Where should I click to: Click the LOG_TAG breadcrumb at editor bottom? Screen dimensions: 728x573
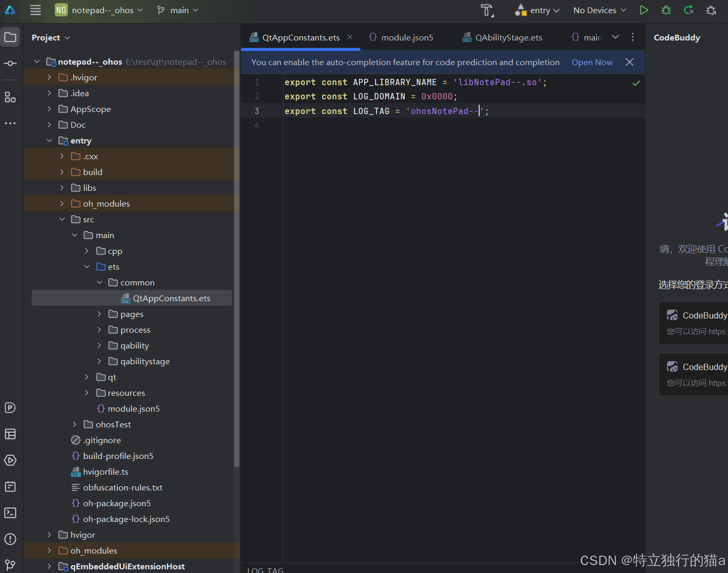(266, 570)
